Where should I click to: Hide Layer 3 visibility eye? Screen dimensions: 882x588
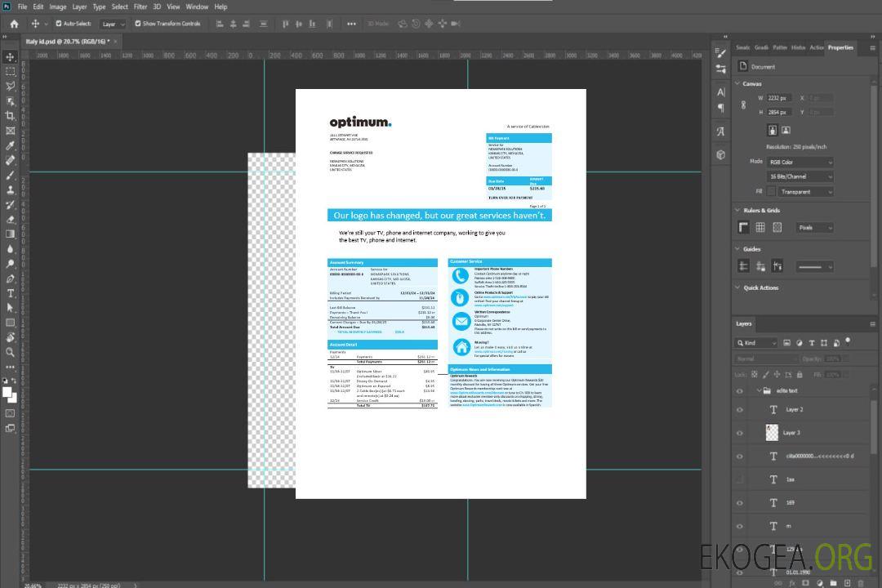point(740,433)
